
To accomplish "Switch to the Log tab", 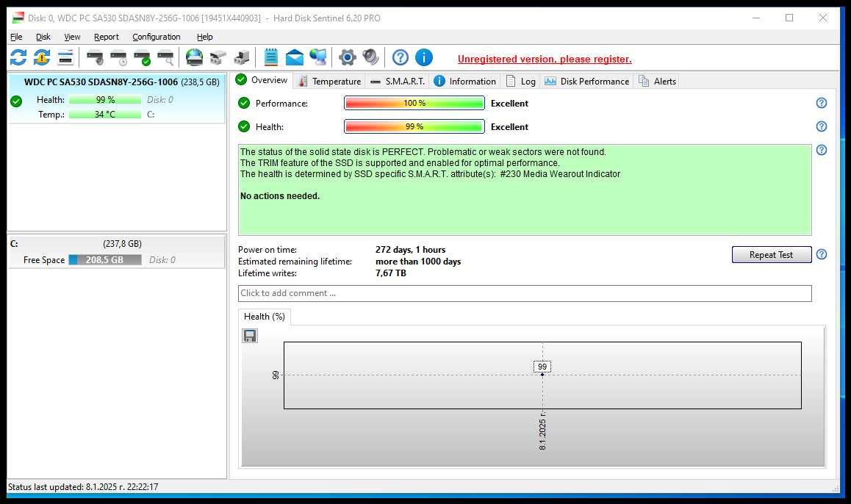I will (x=521, y=82).
